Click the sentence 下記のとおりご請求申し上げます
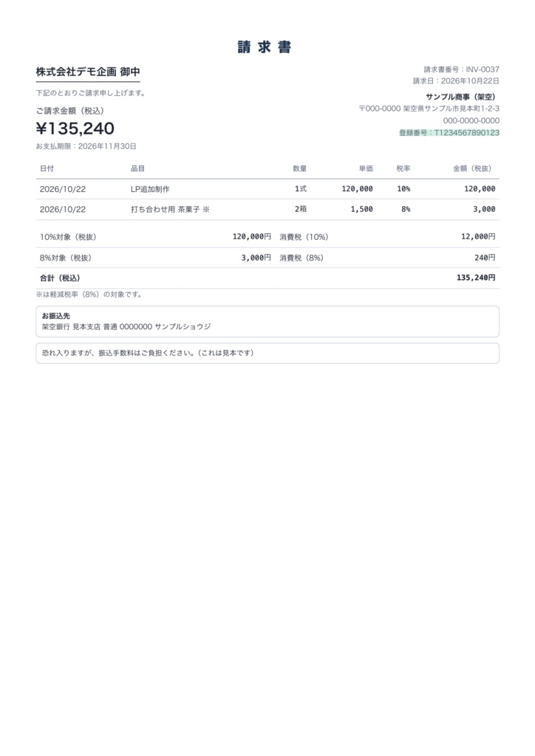The height and width of the screenshot is (756, 535). point(91,93)
